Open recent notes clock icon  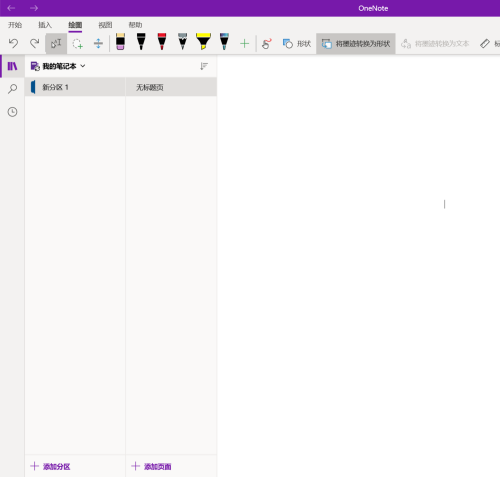click(x=12, y=112)
